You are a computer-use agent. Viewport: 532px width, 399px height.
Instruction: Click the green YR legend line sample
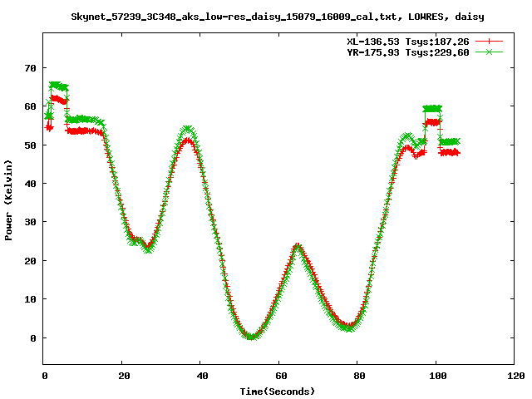click(490, 52)
